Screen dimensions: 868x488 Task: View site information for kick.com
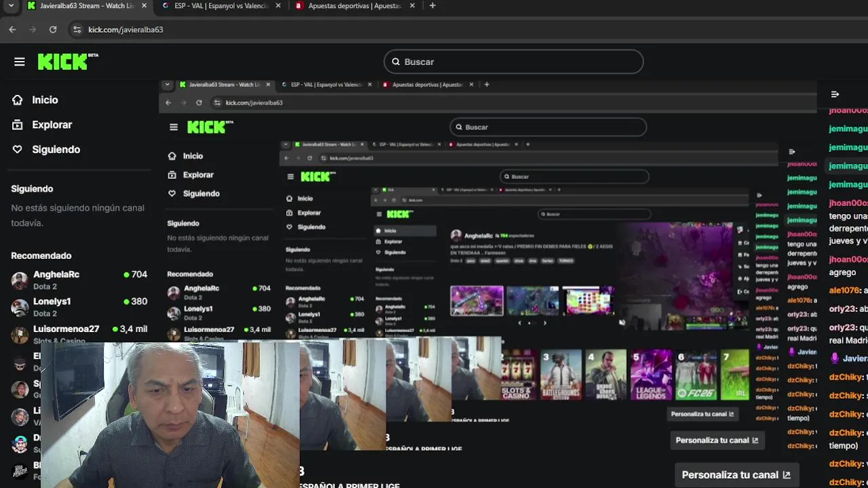pos(77,29)
